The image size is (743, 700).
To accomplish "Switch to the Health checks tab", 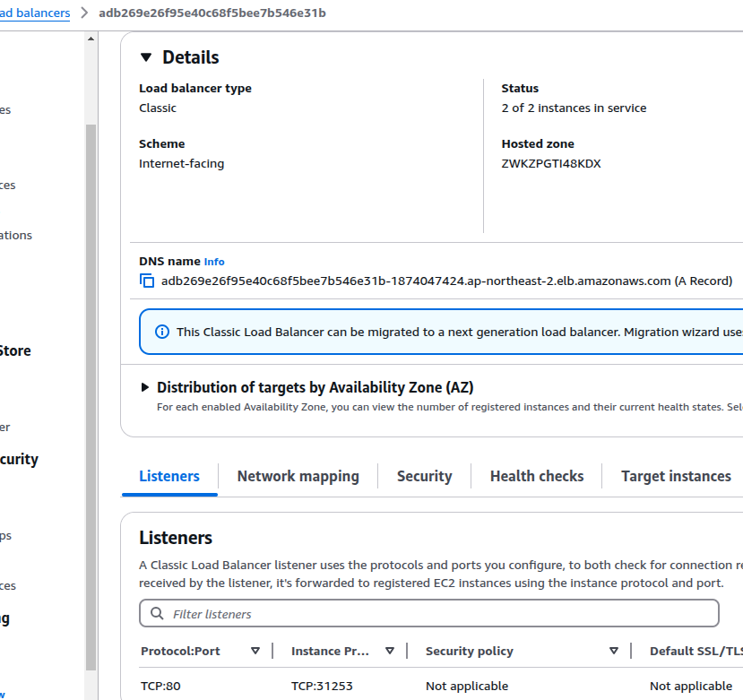I will (x=537, y=476).
